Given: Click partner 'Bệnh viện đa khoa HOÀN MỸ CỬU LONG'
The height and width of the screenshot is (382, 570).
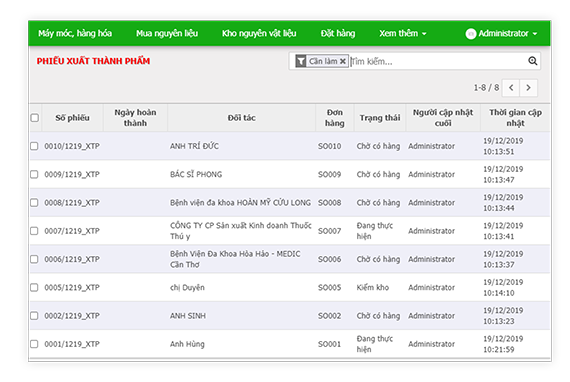Looking at the screenshot, I should [x=240, y=202].
